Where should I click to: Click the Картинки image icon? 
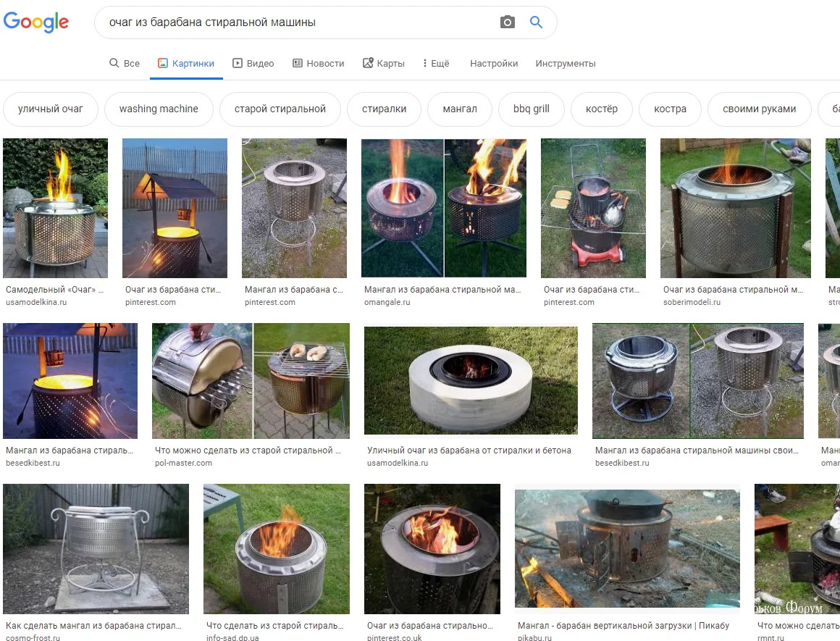(x=163, y=63)
